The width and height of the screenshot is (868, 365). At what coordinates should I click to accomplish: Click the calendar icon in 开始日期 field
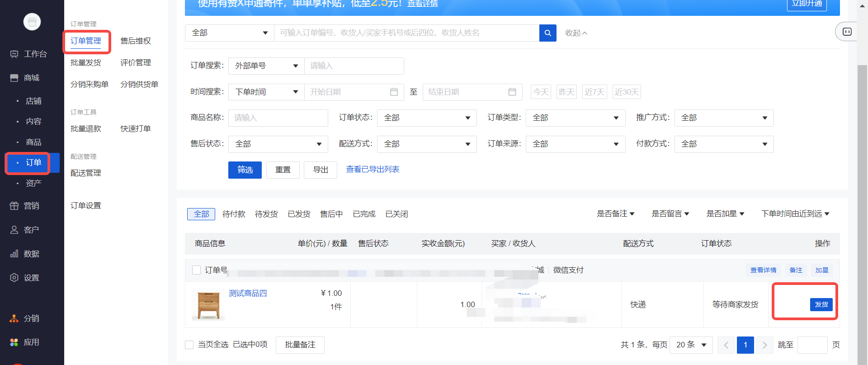(394, 92)
